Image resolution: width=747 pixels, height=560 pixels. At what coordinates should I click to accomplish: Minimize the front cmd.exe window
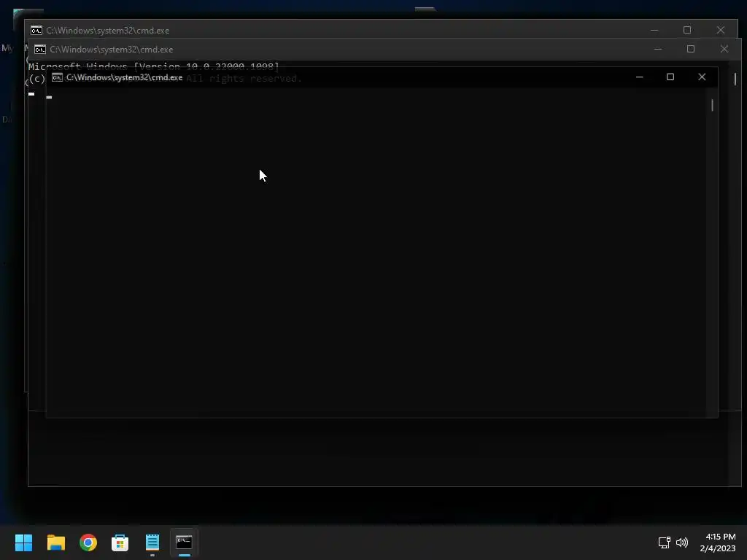(639, 77)
